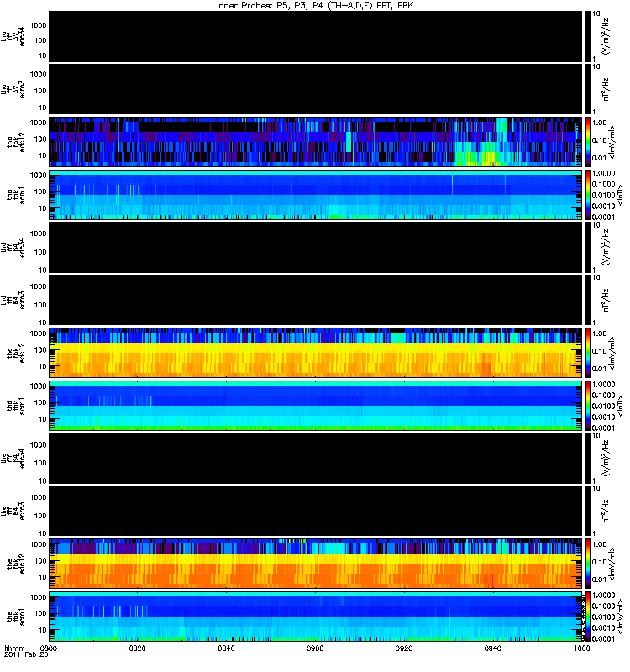Image resolution: width=630 pixels, height=672 pixels.
Task: Click the plot title Inner Probes FFT, FBK
Action: tap(315, 5)
